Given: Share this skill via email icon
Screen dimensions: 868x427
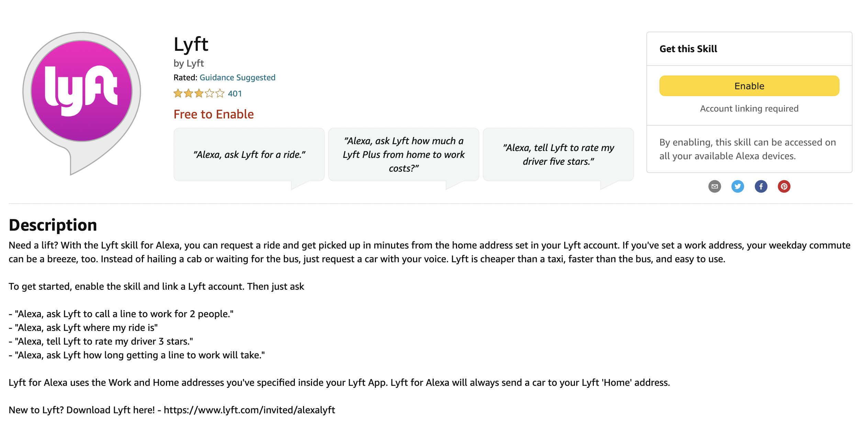Looking at the screenshot, I should click(x=714, y=186).
